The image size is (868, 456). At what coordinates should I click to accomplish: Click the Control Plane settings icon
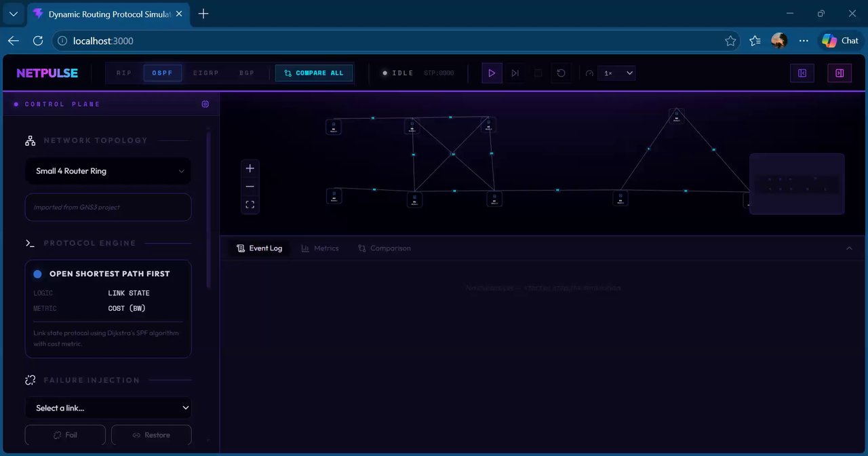point(205,104)
